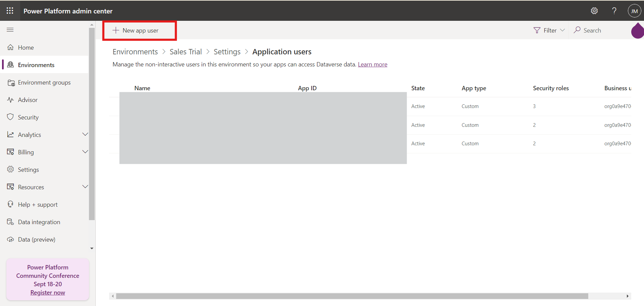Select Environment groups in sidebar

[x=44, y=83]
